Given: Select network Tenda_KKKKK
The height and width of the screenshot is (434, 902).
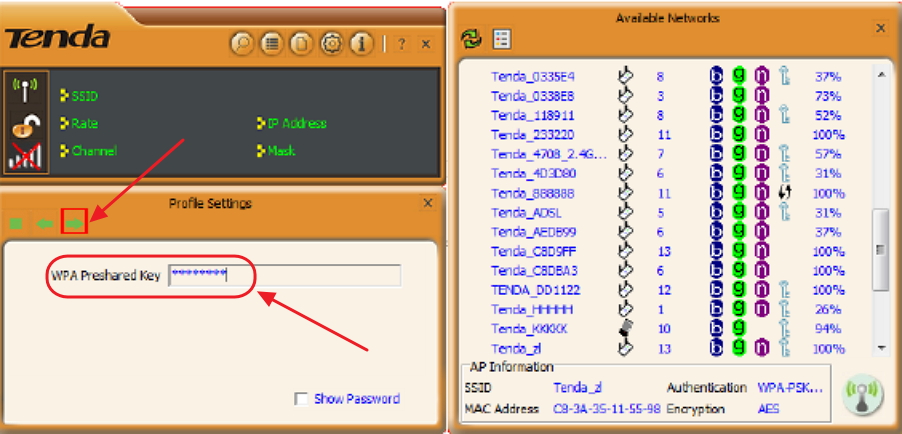Looking at the screenshot, I should click(529, 329).
